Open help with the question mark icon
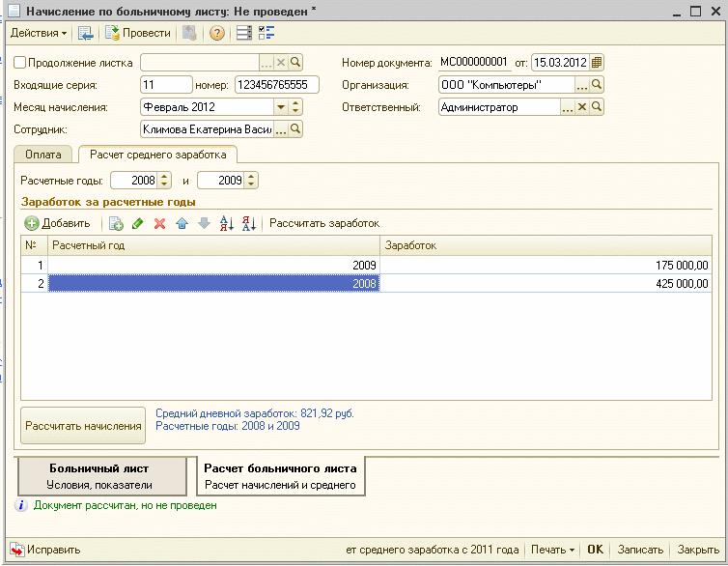The width and height of the screenshot is (728, 566). pyautogui.click(x=217, y=33)
